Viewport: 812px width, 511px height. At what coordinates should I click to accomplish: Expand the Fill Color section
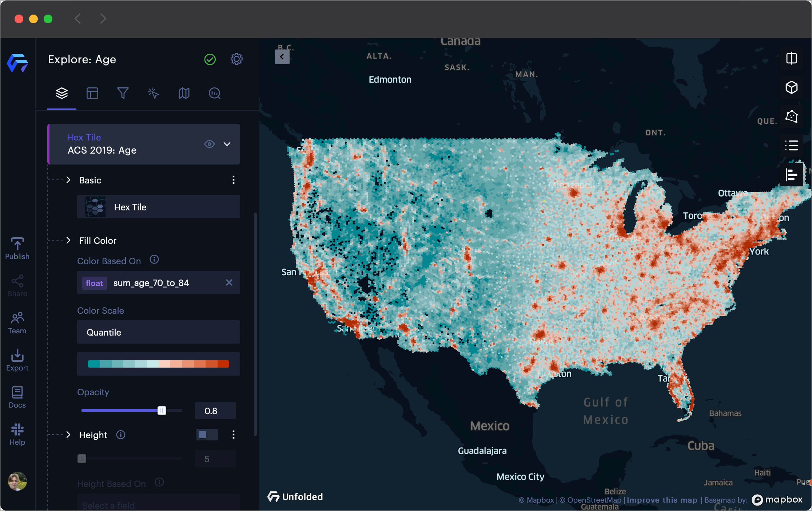68,240
